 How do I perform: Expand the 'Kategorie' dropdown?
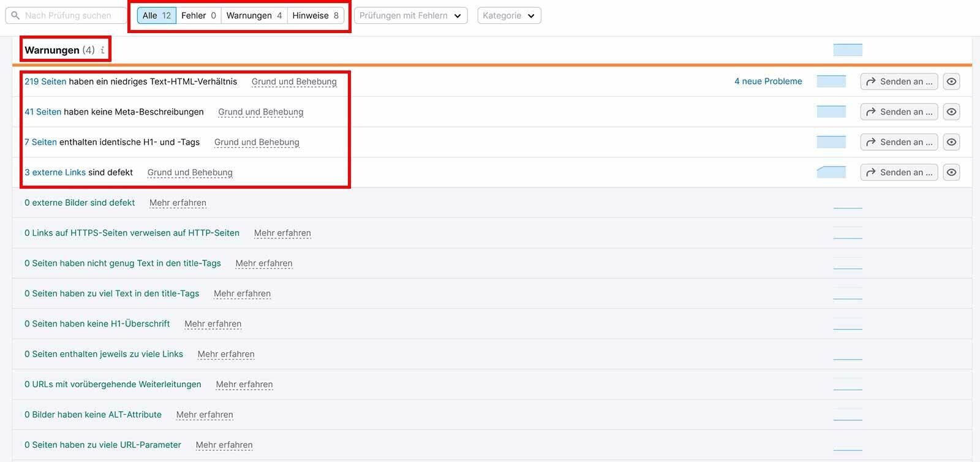pos(509,15)
